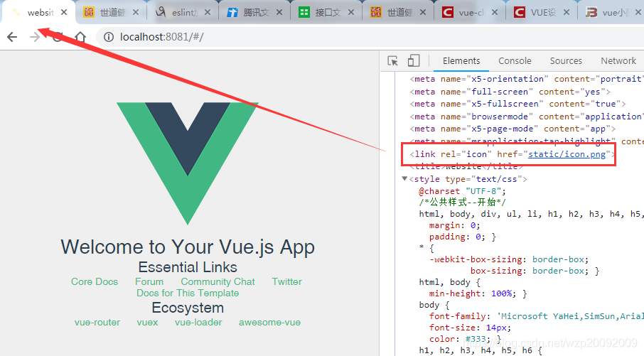
Task: Click the @charset "UTF-8" line
Action: pos(463,191)
